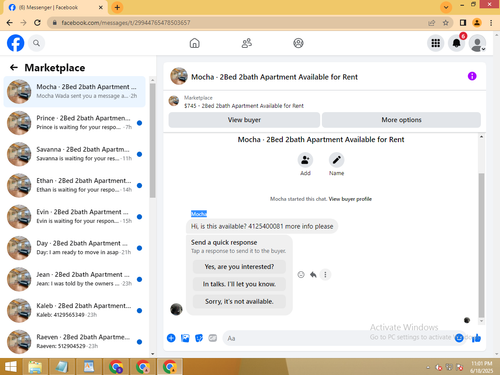Open the Facebook logo home link
The image size is (500, 375).
click(x=15, y=43)
